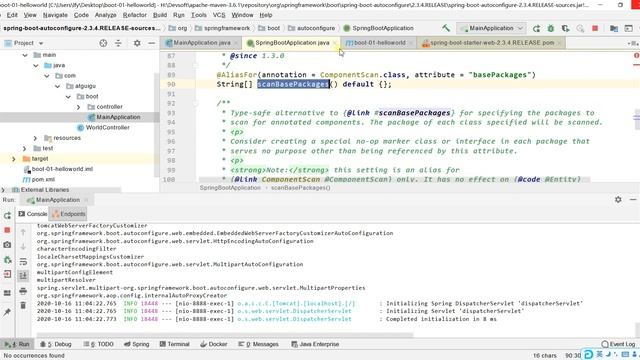Expand the resources folder
640x360 pixels.
[36, 138]
